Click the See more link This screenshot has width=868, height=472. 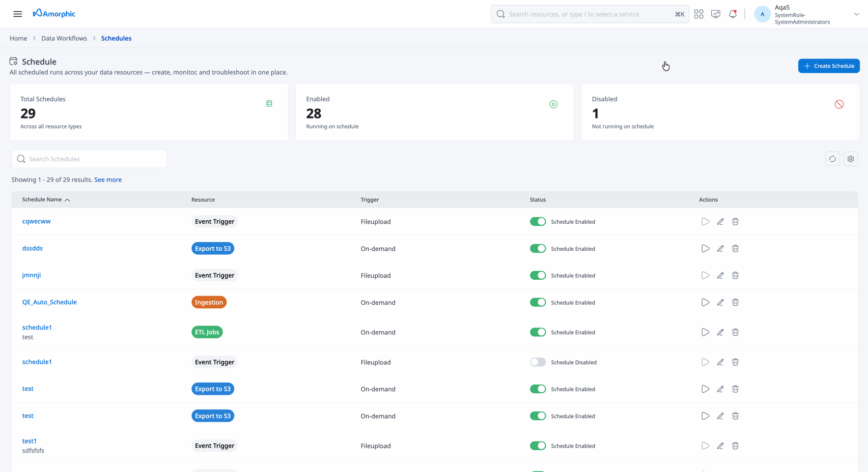tap(108, 180)
